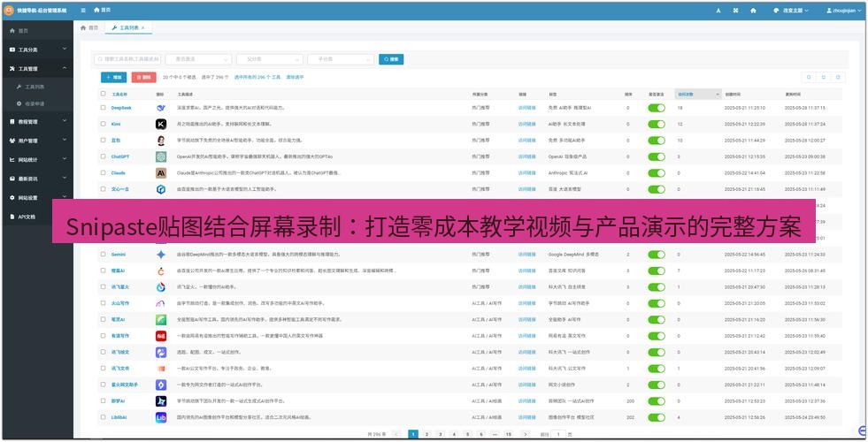This screenshot has width=868, height=442.
Task: Toggle the activation switch for Claude
Action: click(x=657, y=173)
